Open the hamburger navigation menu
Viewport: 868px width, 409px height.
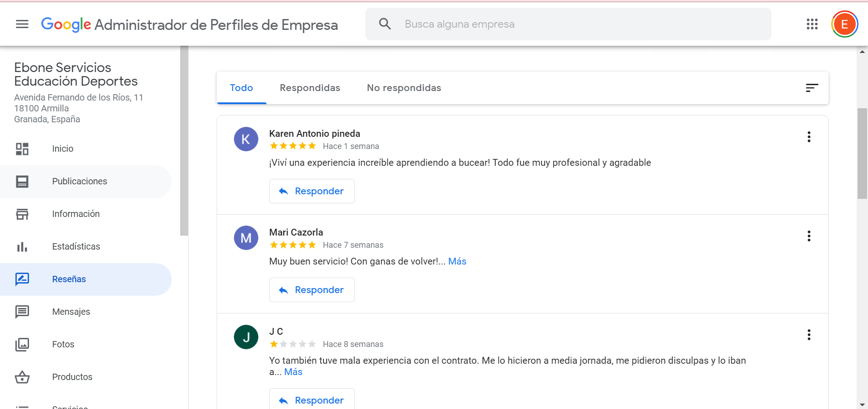point(21,24)
